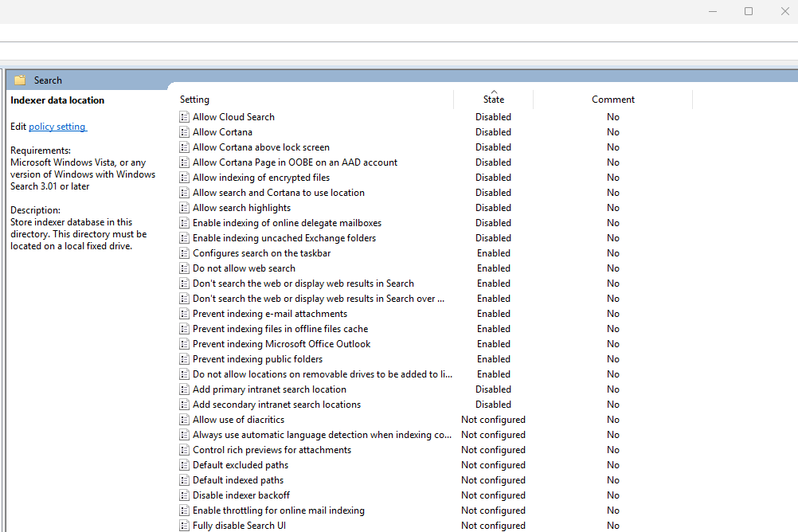Click icon beside Control rich previews for attachments
Viewport: 798px width, 532px height.
pyautogui.click(x=184, y=450)
